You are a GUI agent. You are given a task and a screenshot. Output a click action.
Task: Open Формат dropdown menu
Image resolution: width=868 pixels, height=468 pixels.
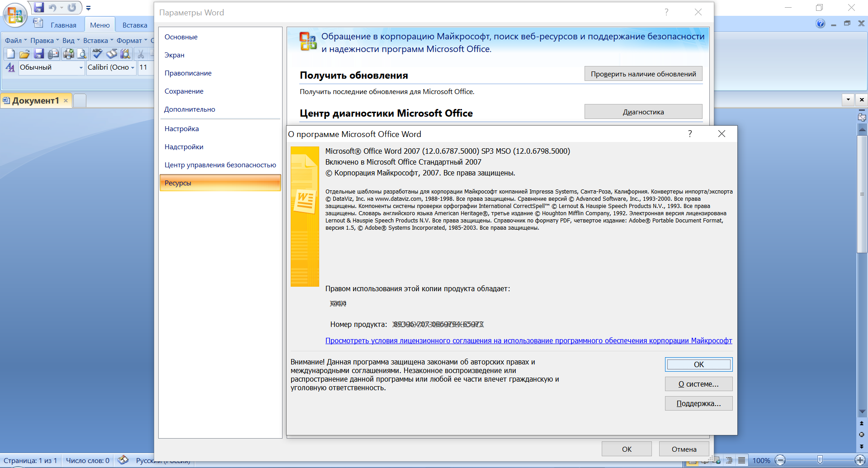132,41
